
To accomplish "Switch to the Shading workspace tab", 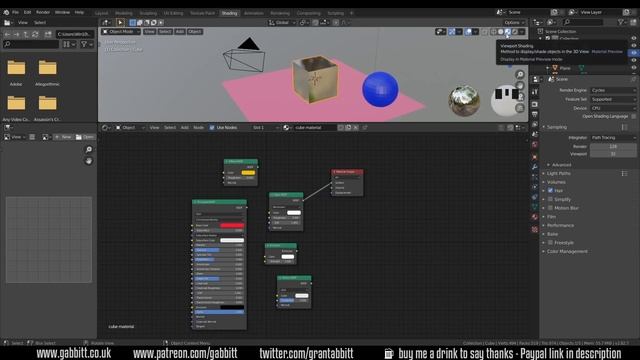I will (x=229, y=13).
